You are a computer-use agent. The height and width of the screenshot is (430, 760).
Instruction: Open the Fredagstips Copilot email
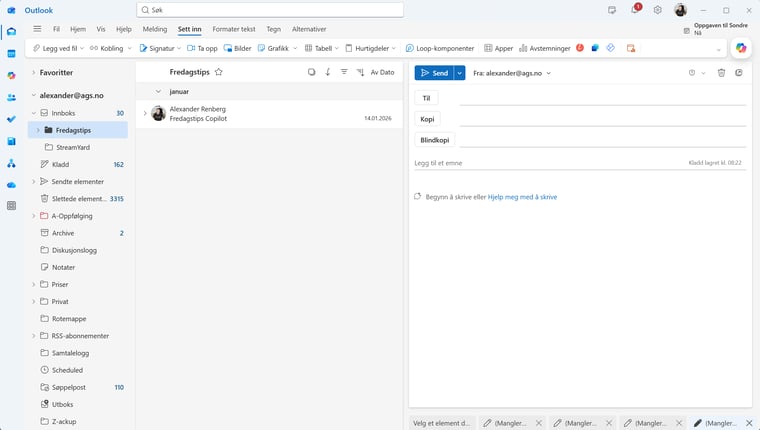(x=269, y=113)
